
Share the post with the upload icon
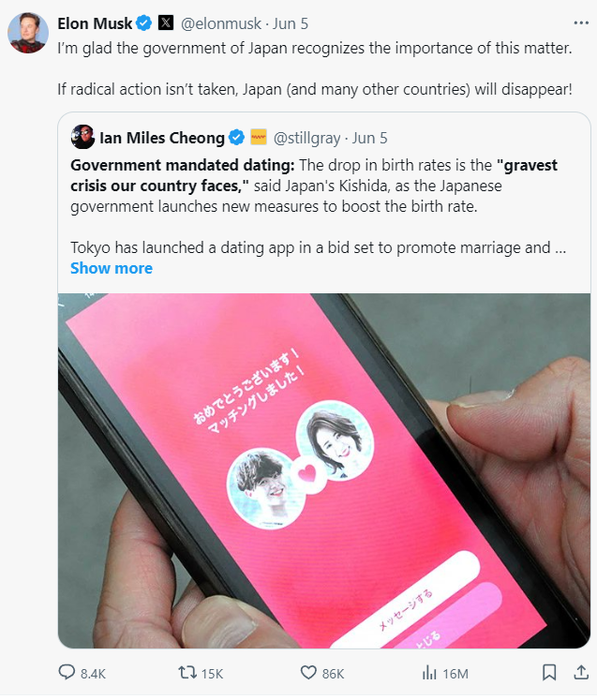[x=581, y=672]
